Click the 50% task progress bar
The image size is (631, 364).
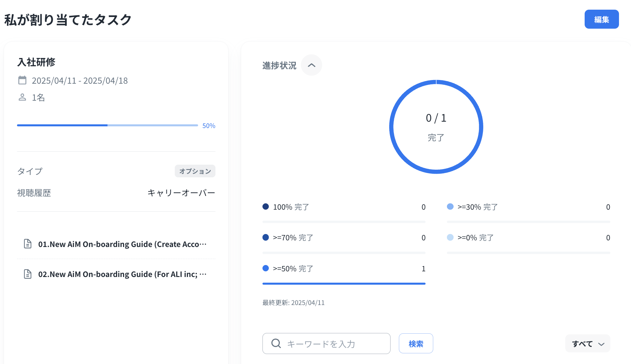click(x=107, y=125)
